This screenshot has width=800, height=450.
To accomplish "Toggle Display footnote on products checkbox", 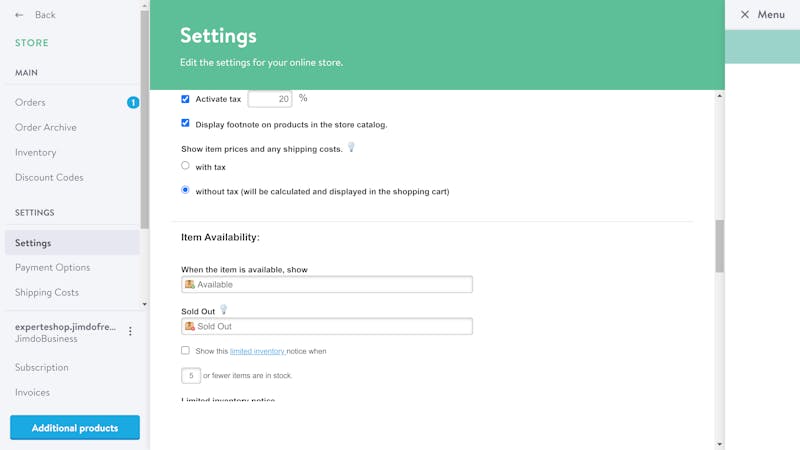I will 185,124.
